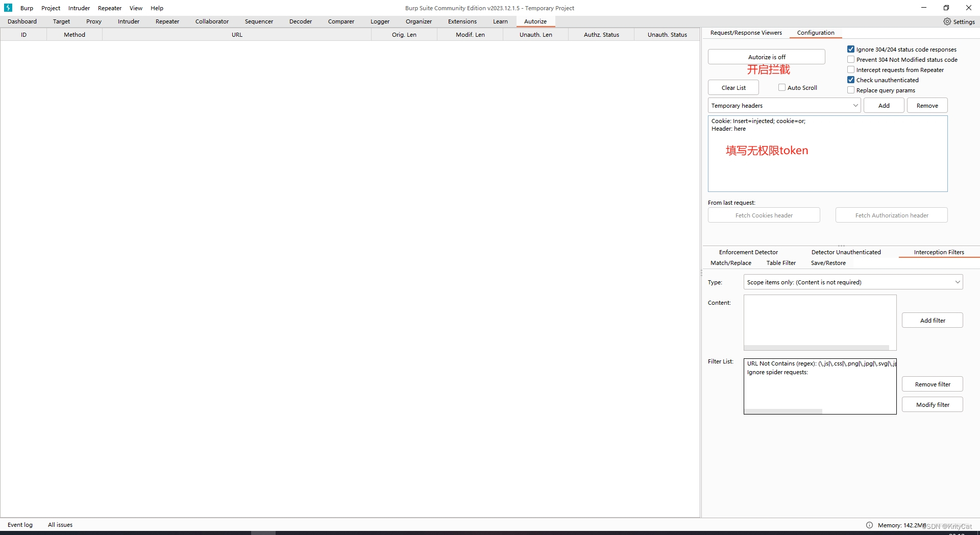
Task: Click Fetch Cookies header button
Action: pos(764,215)
